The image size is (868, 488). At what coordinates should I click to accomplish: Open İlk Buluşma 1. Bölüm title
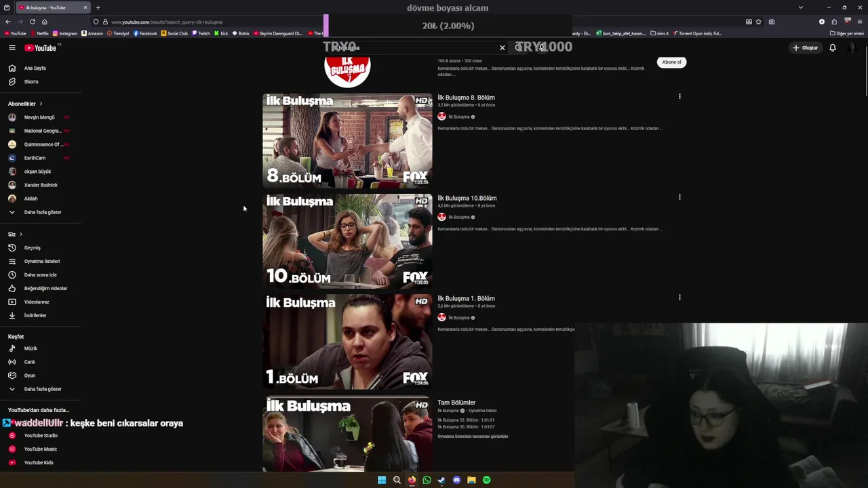pyautogui.click(x=466, y=298)
